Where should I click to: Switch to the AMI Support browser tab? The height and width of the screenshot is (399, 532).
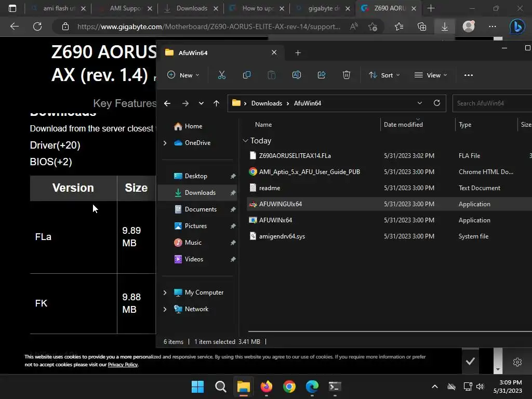coord(125,8)
